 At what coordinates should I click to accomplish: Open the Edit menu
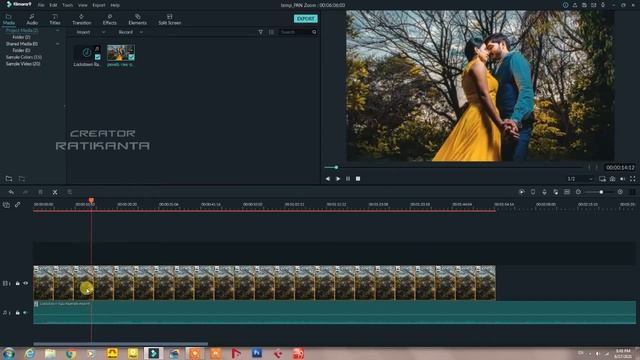[53, 5]
